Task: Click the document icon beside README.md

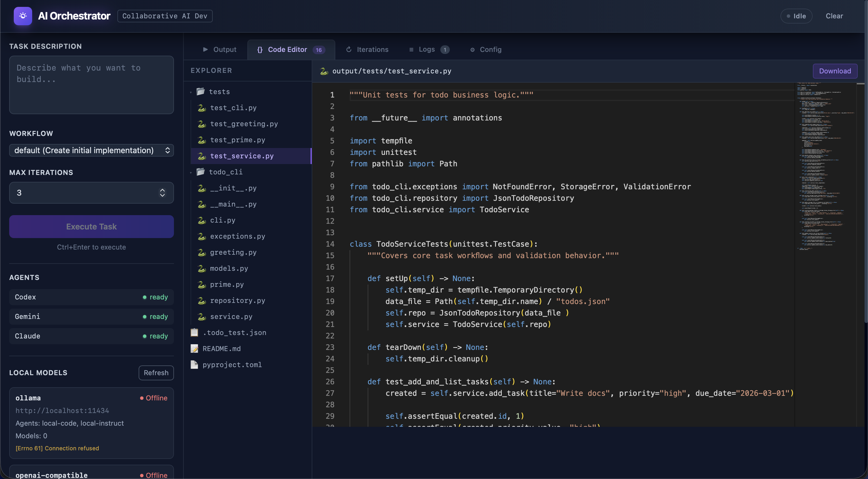Action: [x=194, y=348]
